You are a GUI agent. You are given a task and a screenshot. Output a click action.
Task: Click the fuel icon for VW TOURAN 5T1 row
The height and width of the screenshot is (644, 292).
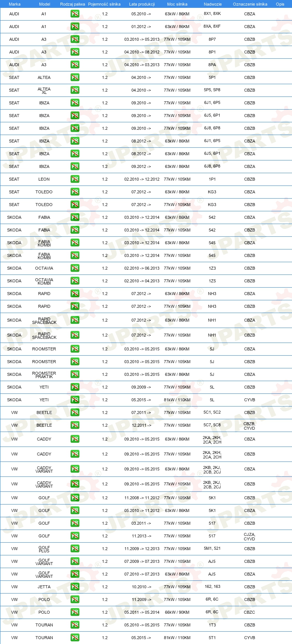pyautogui.click(x=75, y=638)
